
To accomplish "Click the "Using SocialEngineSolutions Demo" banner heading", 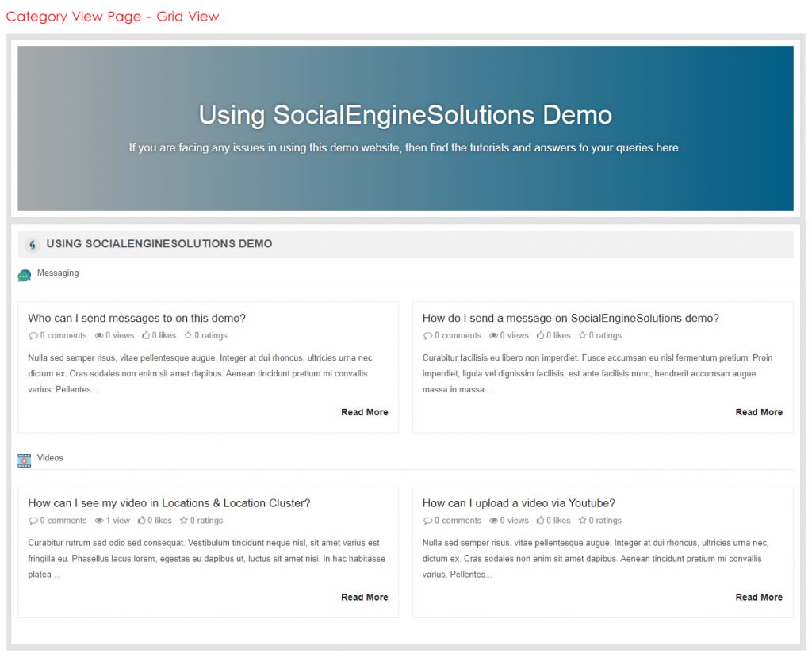I will click(x=405, y=115).
